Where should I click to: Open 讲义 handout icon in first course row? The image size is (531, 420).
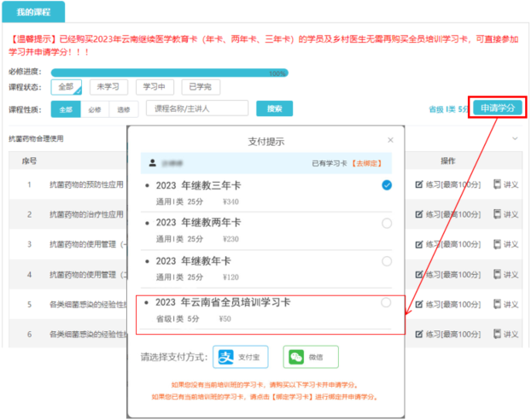coord(499,184)
